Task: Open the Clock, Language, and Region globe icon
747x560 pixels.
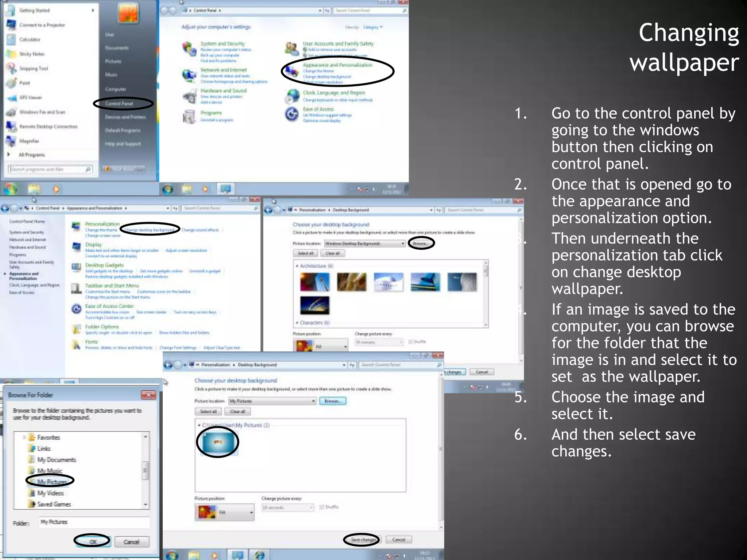Action: 292,96
